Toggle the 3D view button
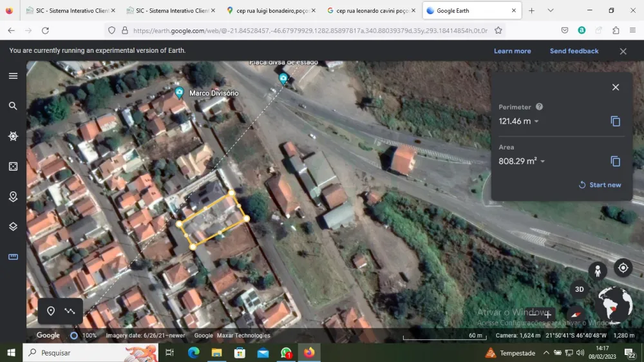Viewport: 644px width, 362px height. [x=579, y=289]
